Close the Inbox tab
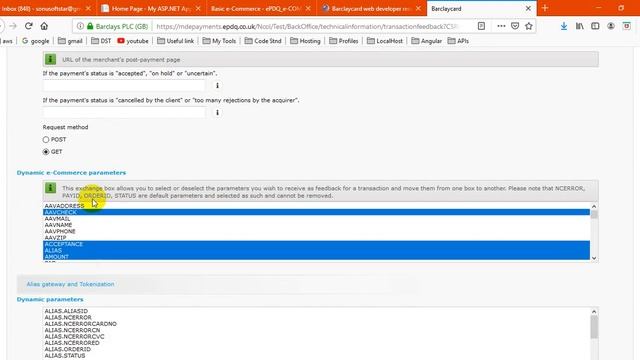The height and width of the screenshot is (360, 640). click(x=88, y=8)
